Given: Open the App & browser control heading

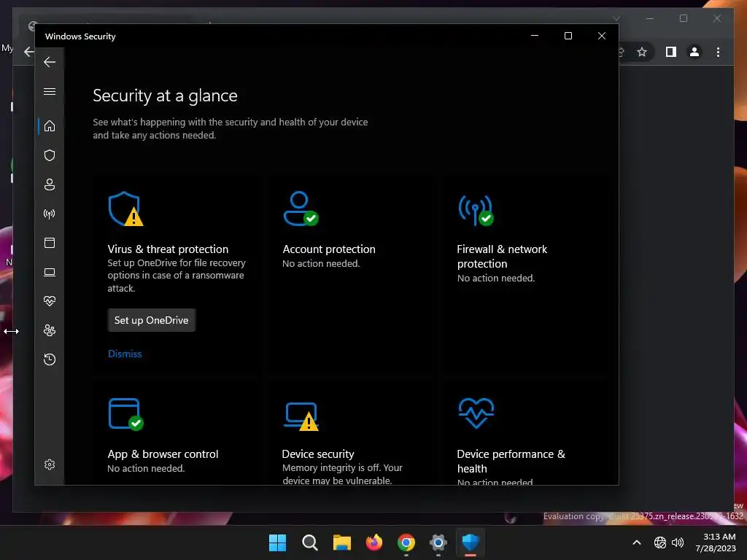Looking at the screenshot, I should click(x=163, y=454).
